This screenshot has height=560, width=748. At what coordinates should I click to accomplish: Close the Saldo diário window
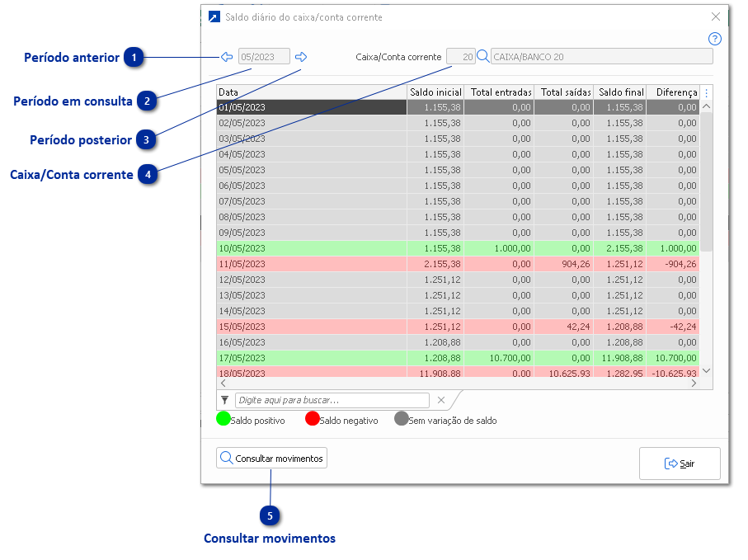716,16
